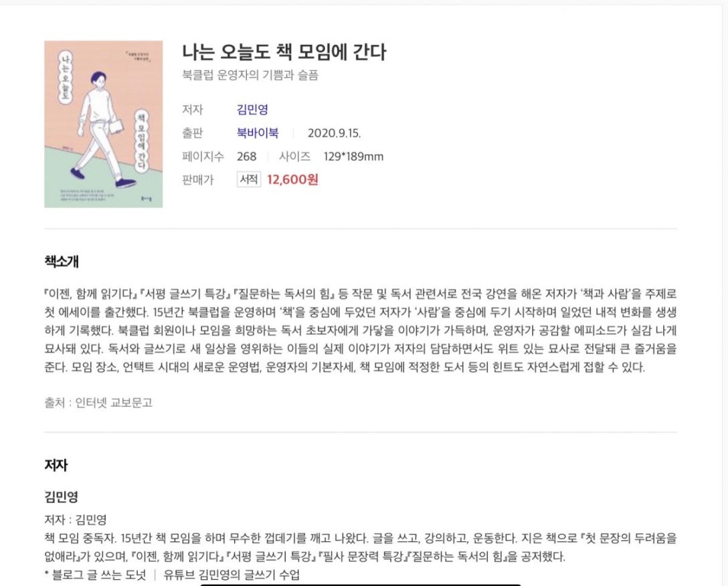Click the 페이지수 label
Image resolution: width=728 pixels, height=586 pixels.
pos(203,157)
